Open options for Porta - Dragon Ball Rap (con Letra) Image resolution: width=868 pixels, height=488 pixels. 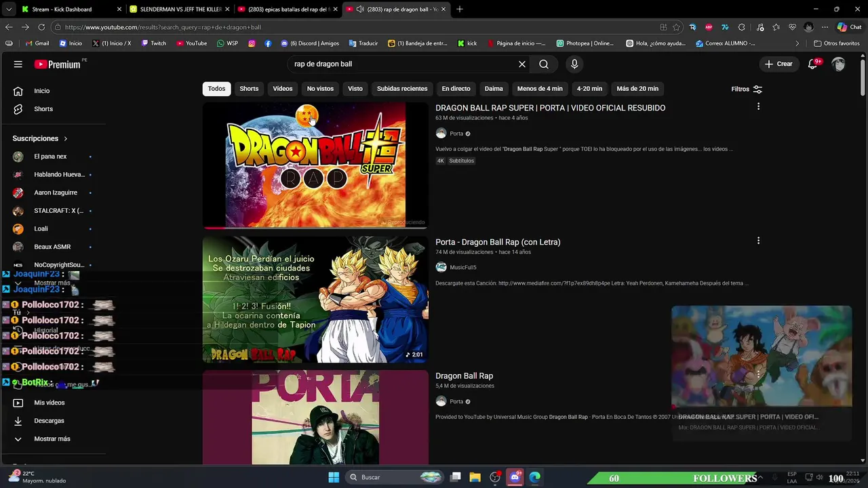[758, 241]
